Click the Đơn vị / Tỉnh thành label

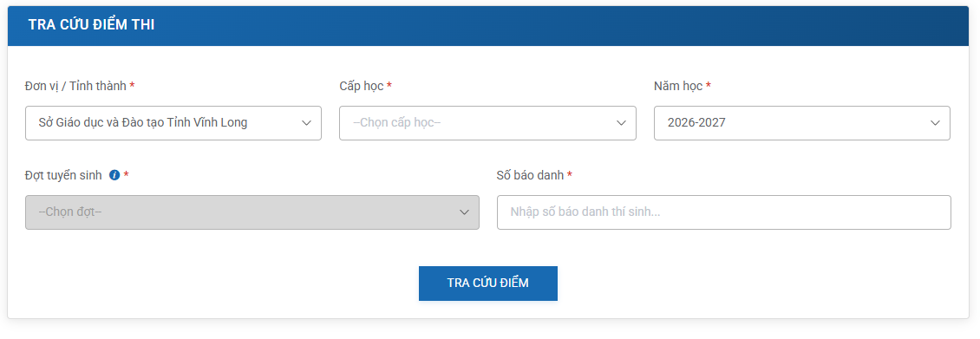[75, 86]
